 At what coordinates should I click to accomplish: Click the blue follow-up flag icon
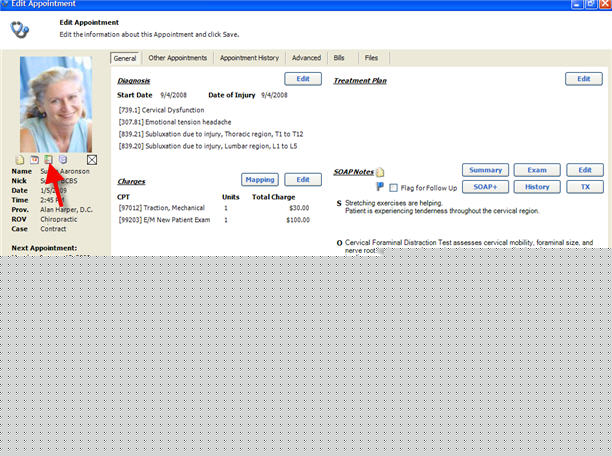pos(380,187)
